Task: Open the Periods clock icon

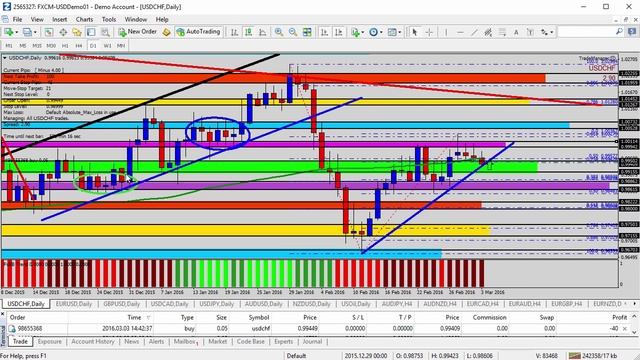Action: [x=373, y=32]
